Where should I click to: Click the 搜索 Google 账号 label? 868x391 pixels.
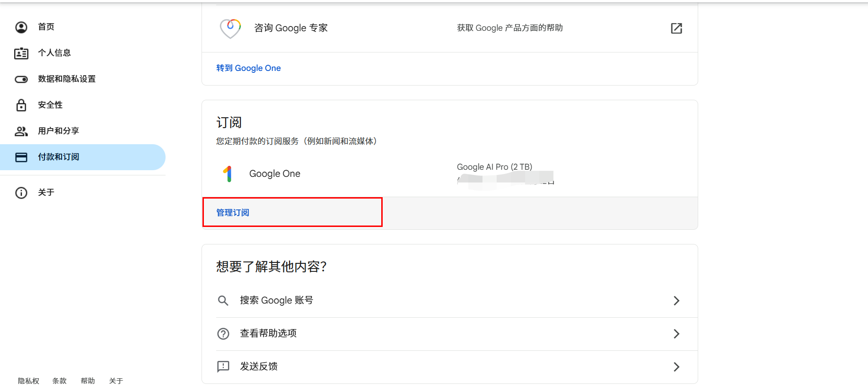click(x=277, y=300)
